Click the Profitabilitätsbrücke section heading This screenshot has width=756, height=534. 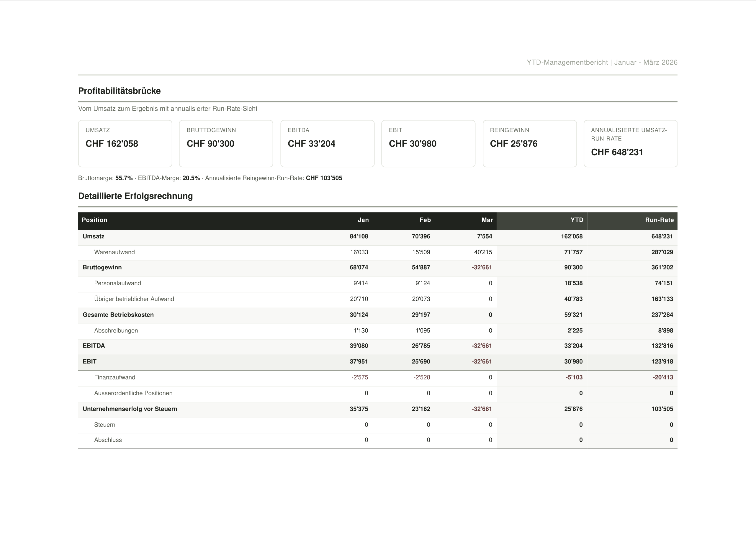[x=119, y=91]
